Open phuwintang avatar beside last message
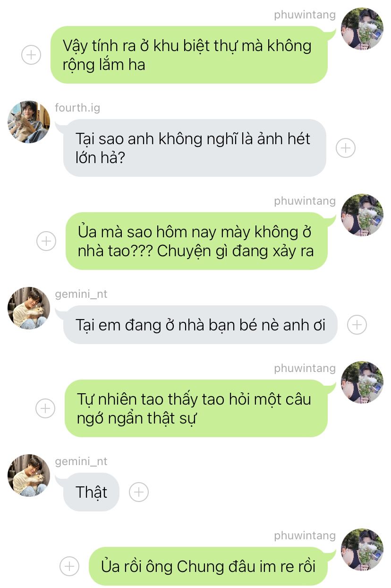The width and height of the screenshot is (391, 588). point(362,549)
